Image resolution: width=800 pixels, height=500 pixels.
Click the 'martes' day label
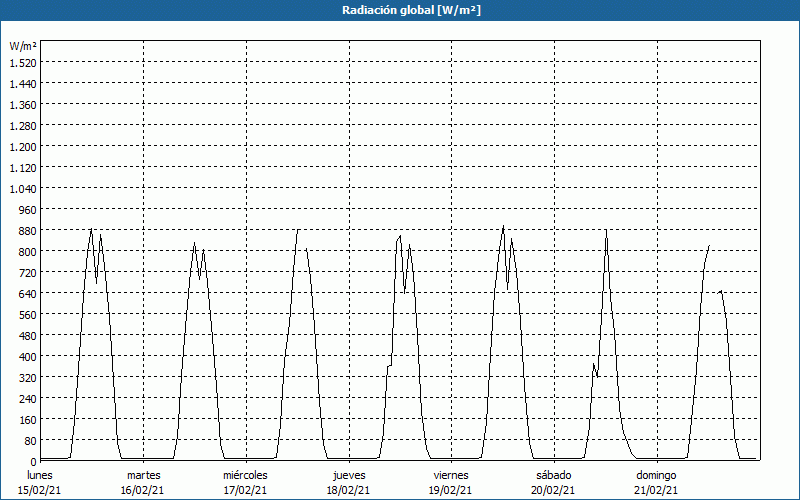tap(144, 475)
